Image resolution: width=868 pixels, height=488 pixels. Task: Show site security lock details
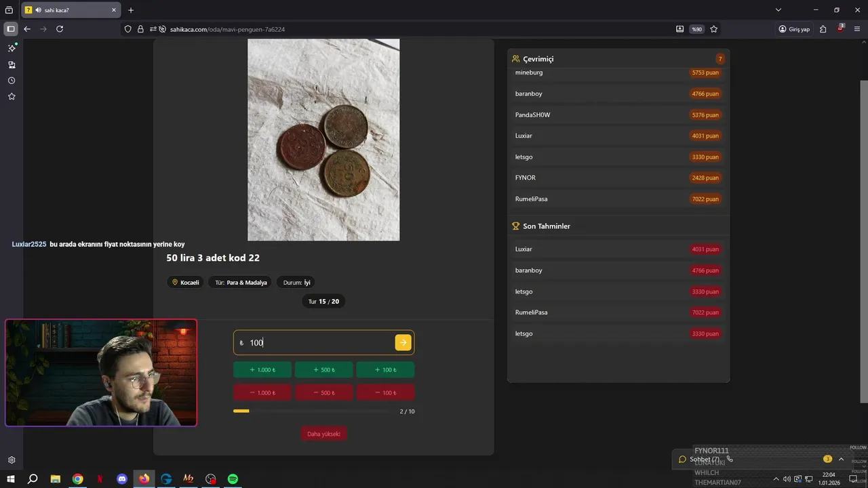pos(140,29)
